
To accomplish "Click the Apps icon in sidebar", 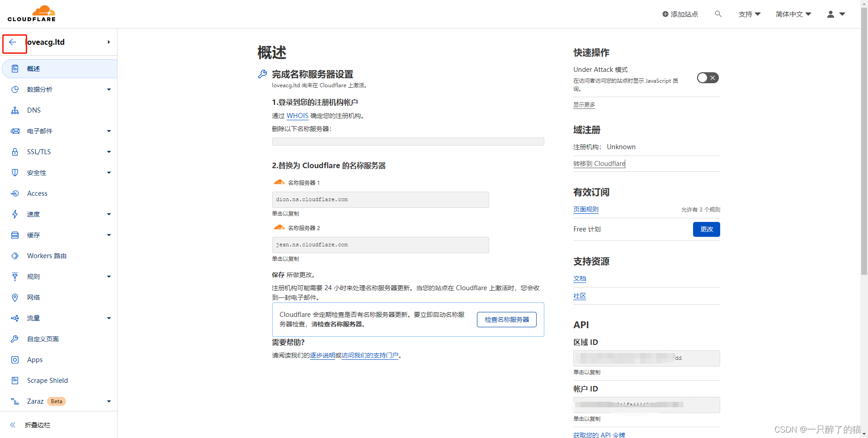I will pos(15,360).
